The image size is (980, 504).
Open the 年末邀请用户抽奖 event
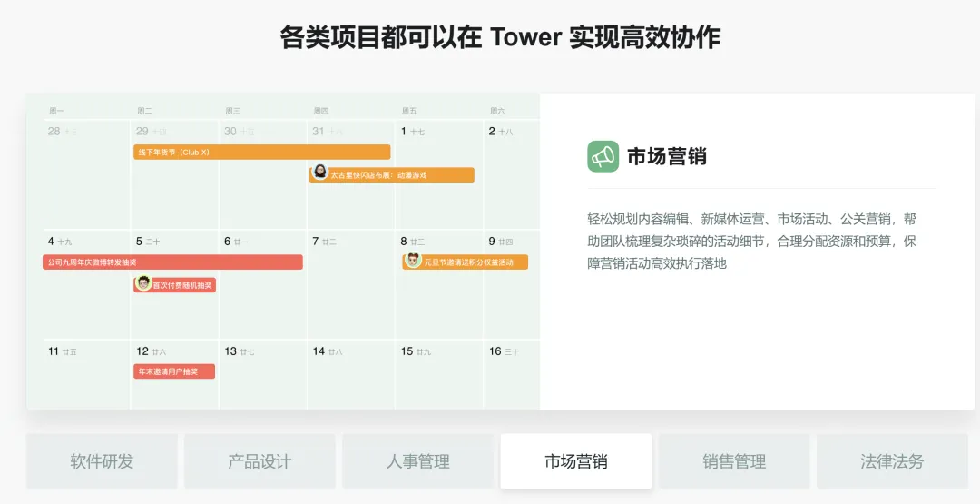[174, 371]
